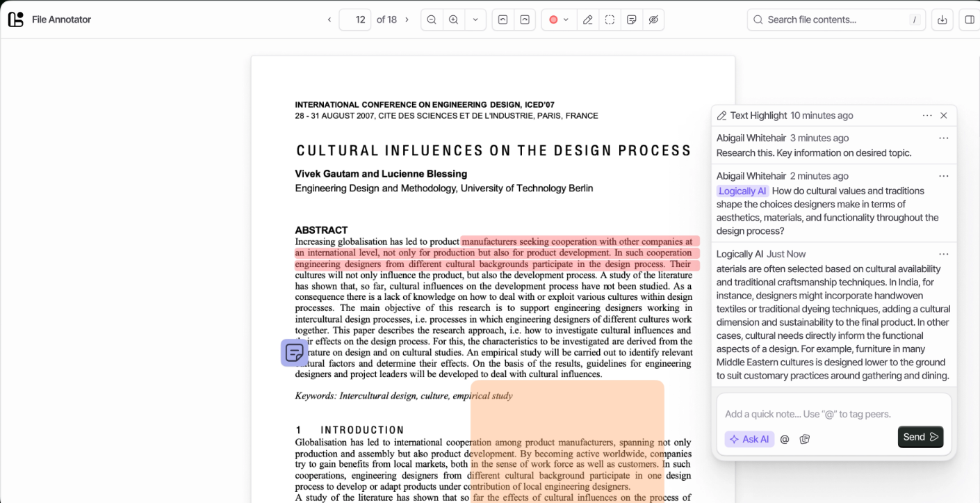Click the File Annotator app name
Screen dimensions: 980x503
61,19
